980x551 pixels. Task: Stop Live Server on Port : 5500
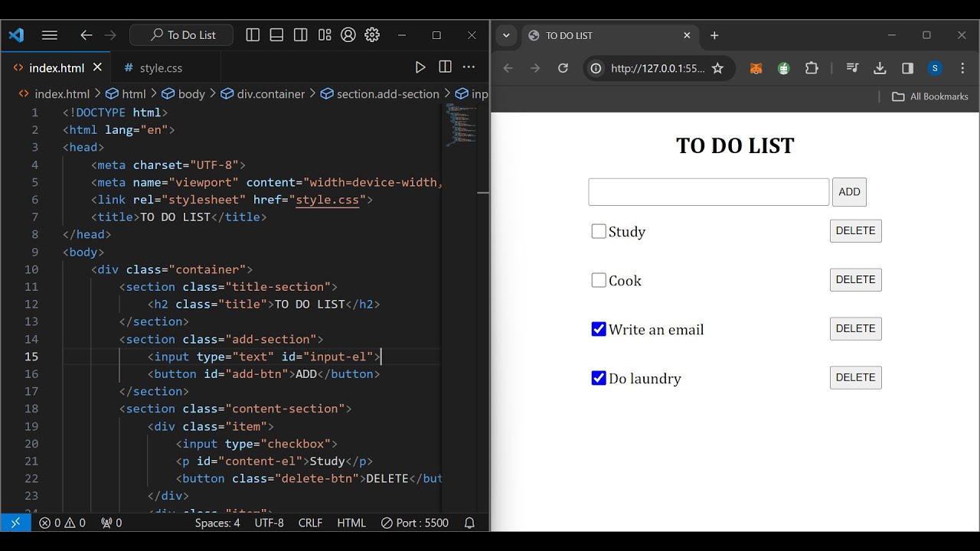pyautogui.click(x=415, y=523)
